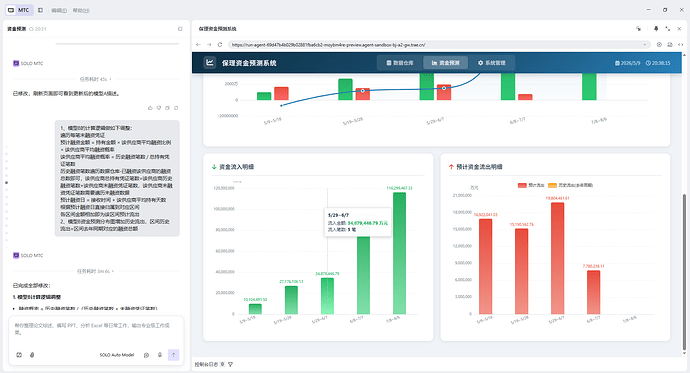Click the user message bubble about 模型B
This screenshot has width=690, height=373.
click(x=117, y=178)
